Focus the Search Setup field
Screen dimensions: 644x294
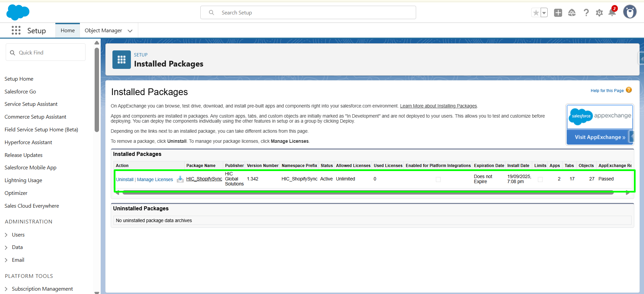[x=308, y=12]
